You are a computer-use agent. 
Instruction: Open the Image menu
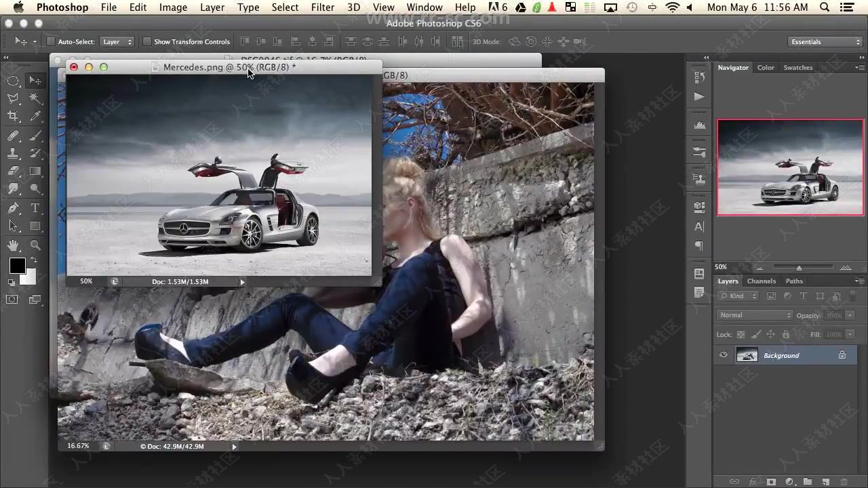click(173, 7)
